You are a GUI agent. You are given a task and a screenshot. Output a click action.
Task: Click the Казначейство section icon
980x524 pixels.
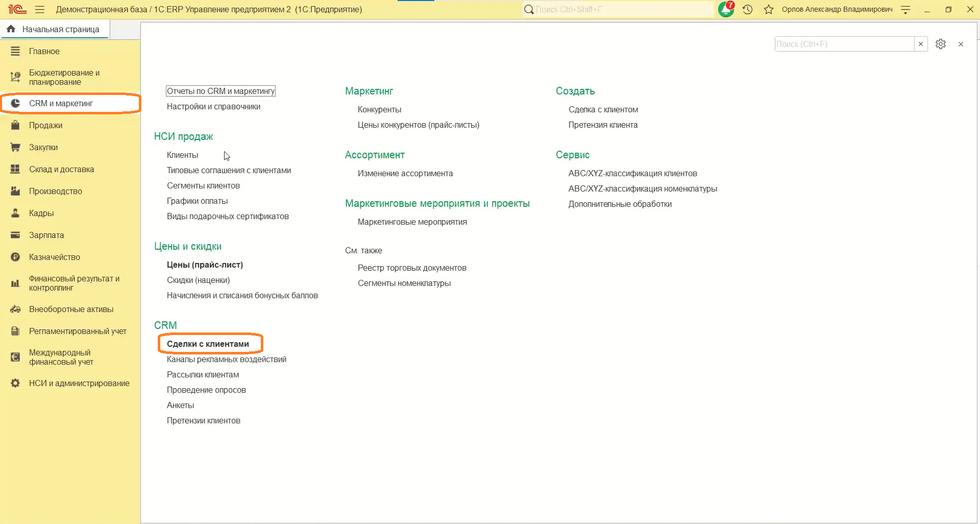(15, 257)
